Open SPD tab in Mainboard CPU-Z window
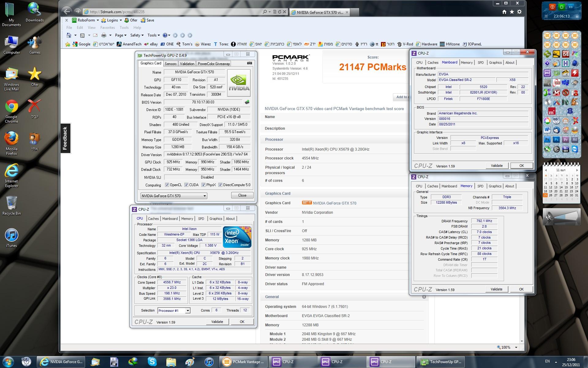 click(x=481, y=63)
